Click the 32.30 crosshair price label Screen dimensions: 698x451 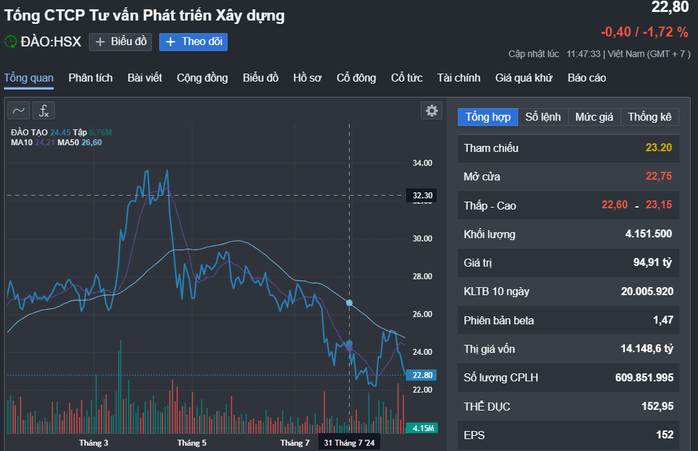(421, 195)
